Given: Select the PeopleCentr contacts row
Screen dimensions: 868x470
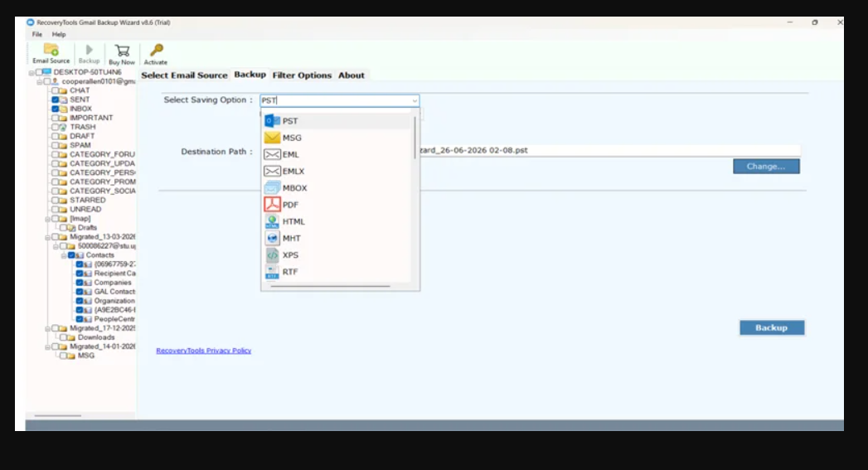Looking at the screenshot, I should click(x=106, y=319).
